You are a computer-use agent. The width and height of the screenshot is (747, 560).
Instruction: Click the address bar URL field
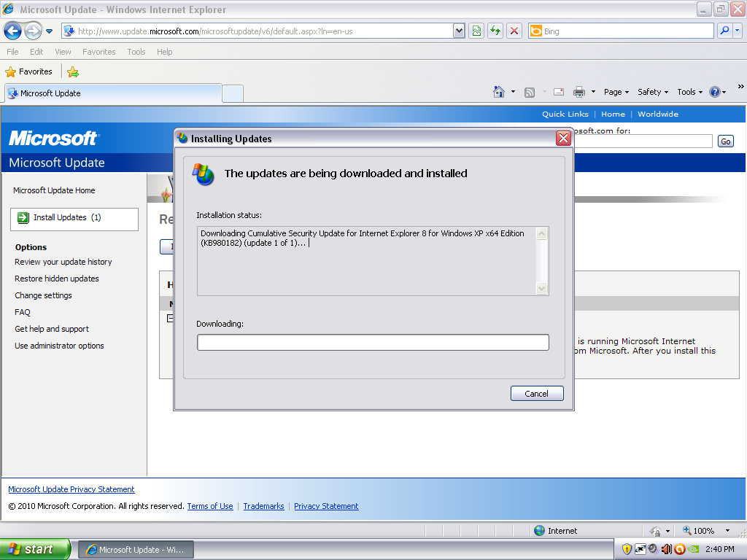[258, 31]
